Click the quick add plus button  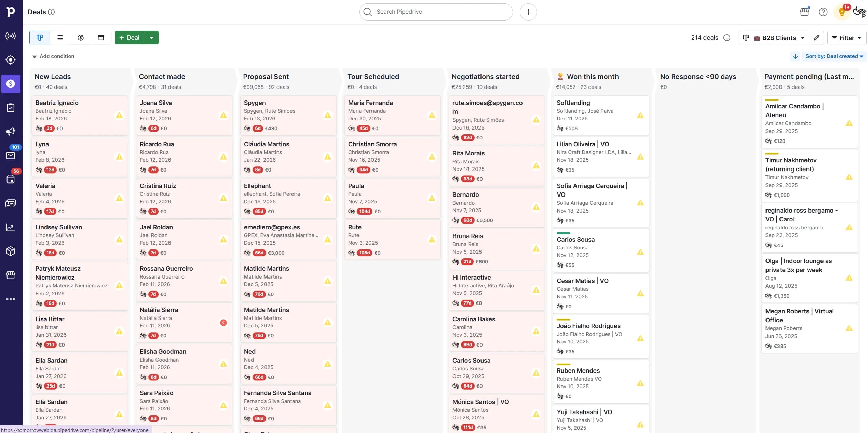tap(528, 12)
